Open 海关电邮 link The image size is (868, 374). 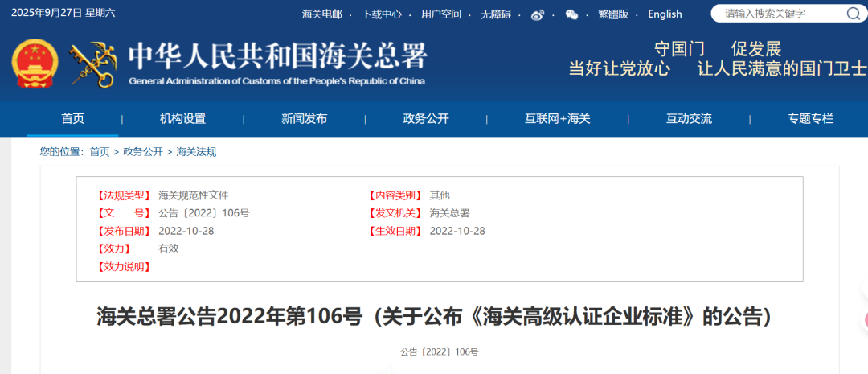(321, 14)
